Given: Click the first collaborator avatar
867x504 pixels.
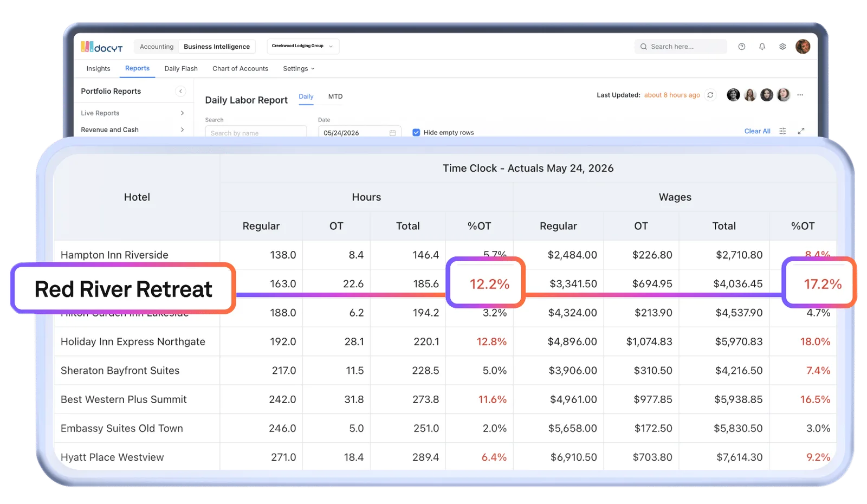Looking at the screenshot, I should [x=733, y=95].
